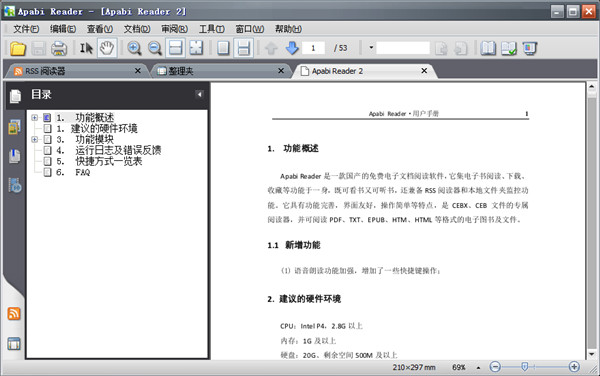Choose the fit page view icon
Screen dimensions: 600x376
point(196,48)
